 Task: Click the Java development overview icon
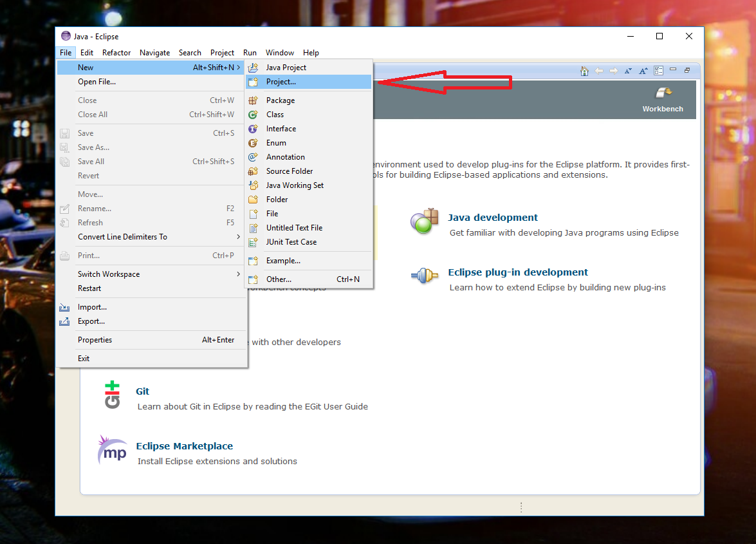(x=424, y=221)
